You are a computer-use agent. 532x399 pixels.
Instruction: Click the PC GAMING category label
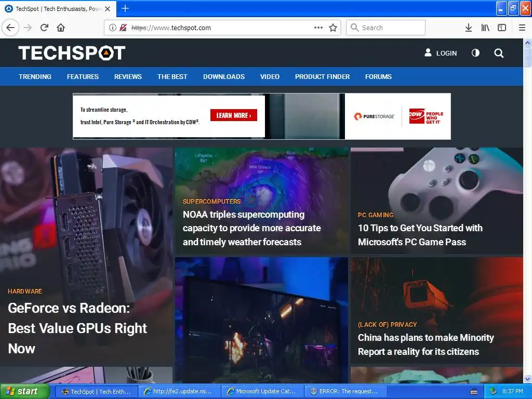(x=376, y=215)
